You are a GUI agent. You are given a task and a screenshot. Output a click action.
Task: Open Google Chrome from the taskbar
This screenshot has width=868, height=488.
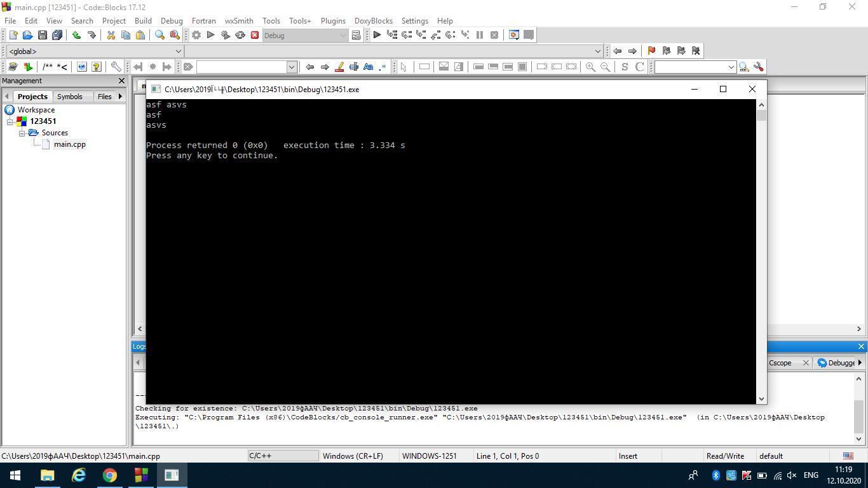110,475
